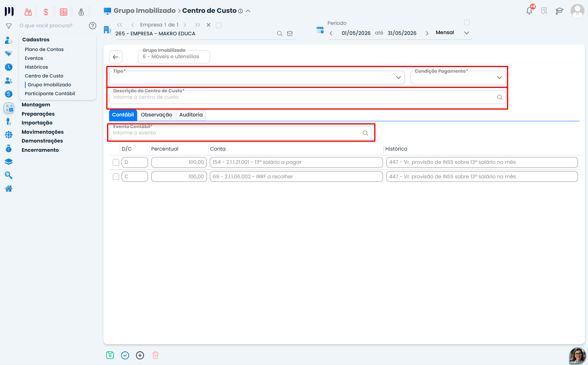The width and height of the screenshot is (588, 365).
Task: Search in Evento Contábil lookup icon
Action: coord(365,133)
